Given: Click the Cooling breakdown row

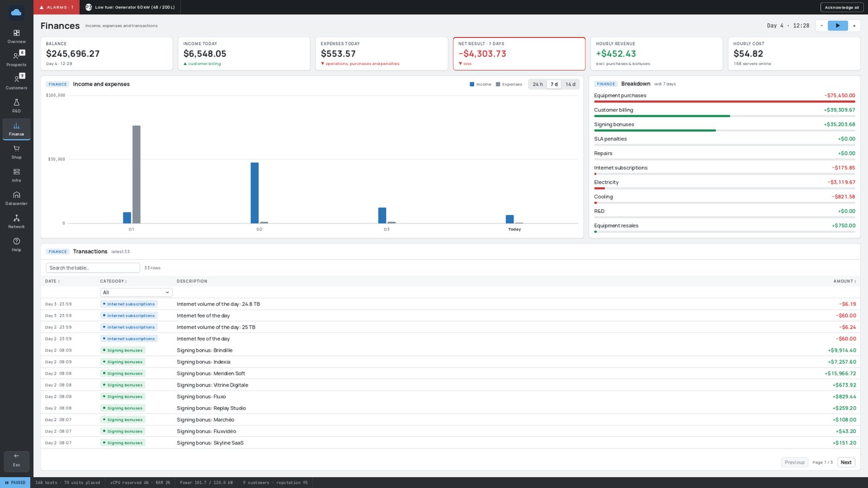Looking at the screenshot, I should pos(724,198).
